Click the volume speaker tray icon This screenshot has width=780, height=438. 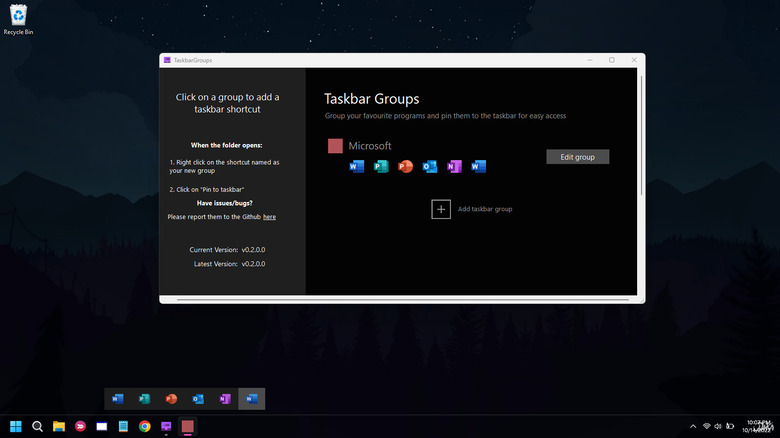pos(718,427)
